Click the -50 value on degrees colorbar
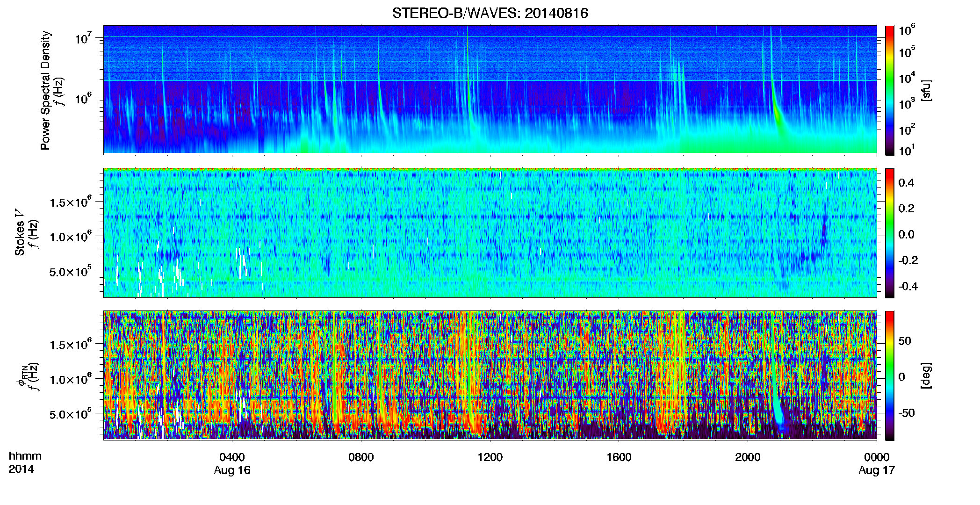Screen dimensions: 980x505 tap(907, 413)
